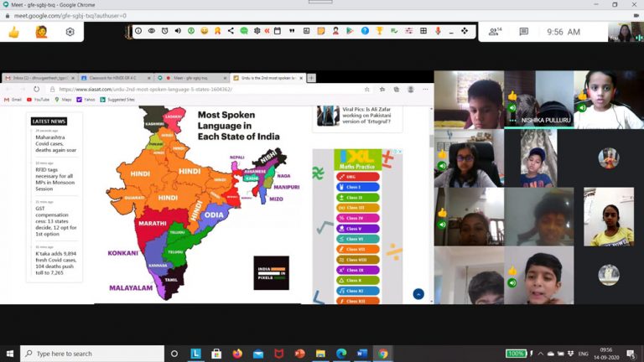Click the colorful play triangle icon

(x=350, y=31)
